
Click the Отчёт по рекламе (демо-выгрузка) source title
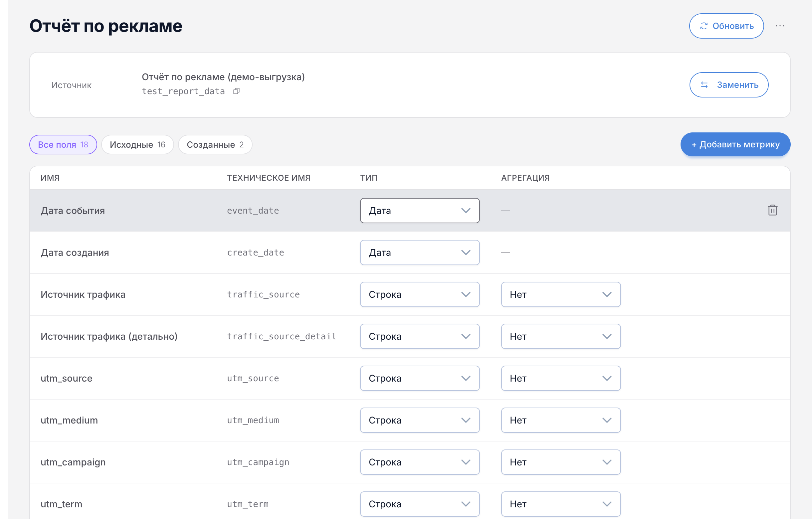point(223,77)
